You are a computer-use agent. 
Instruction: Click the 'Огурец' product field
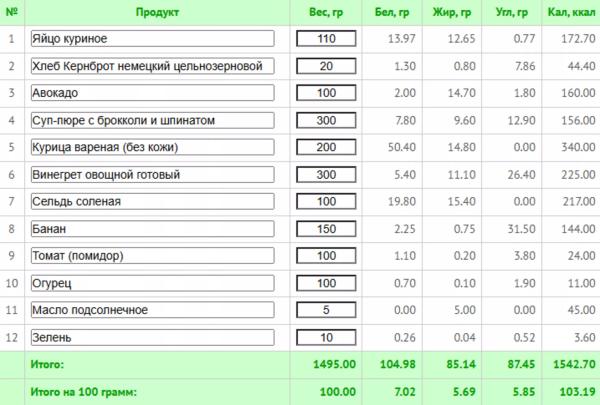[x=153, y=283]
